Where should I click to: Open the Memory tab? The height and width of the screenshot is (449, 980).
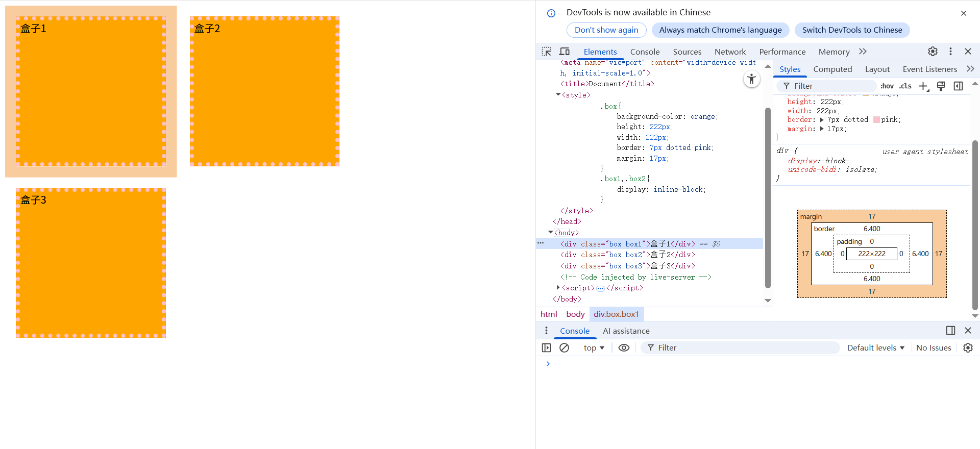click(x=834, y=52)
